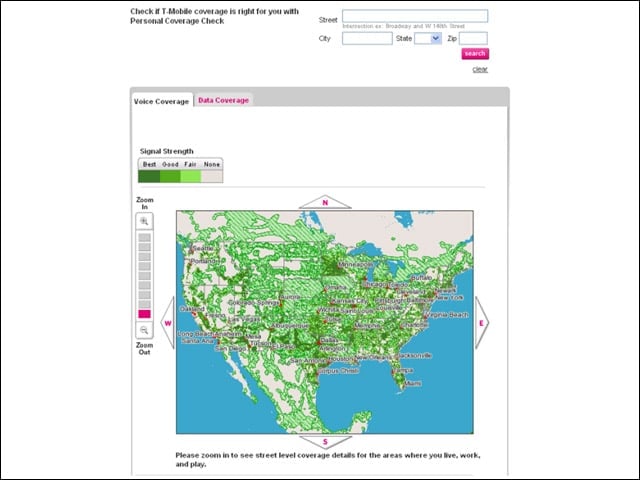The image size is (640, 480).
Task: Click Kansas City label on the map
Action: point(349,301)
